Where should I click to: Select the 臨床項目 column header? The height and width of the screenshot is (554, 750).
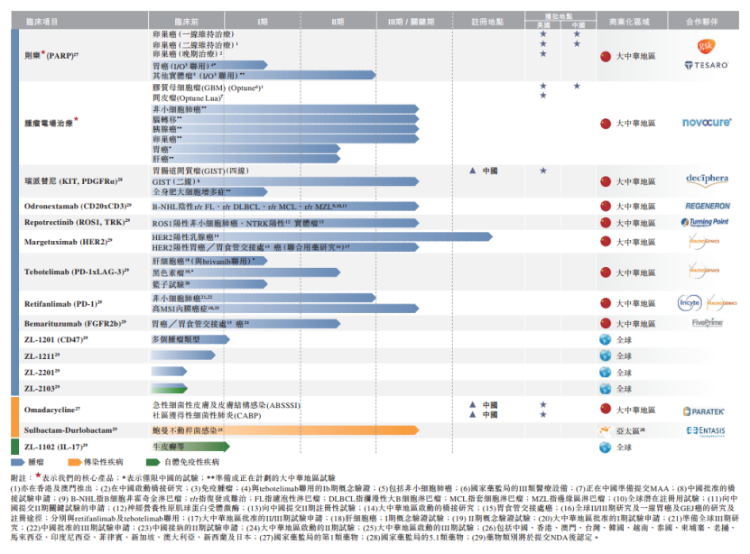pos(42,22)
